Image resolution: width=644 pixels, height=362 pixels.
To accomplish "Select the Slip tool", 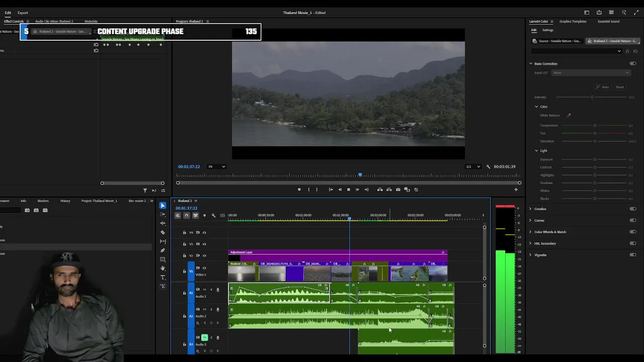I will [163, 241].
